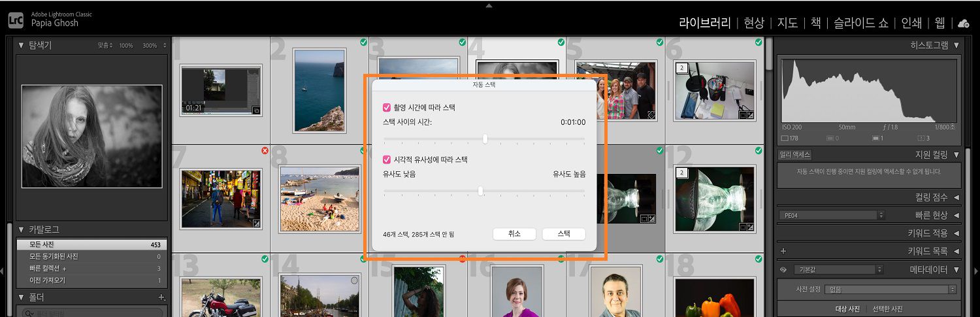Select 빠른 컬렉션 + in catalog
The image size is (980, 317).
click(x=91, y=269)
